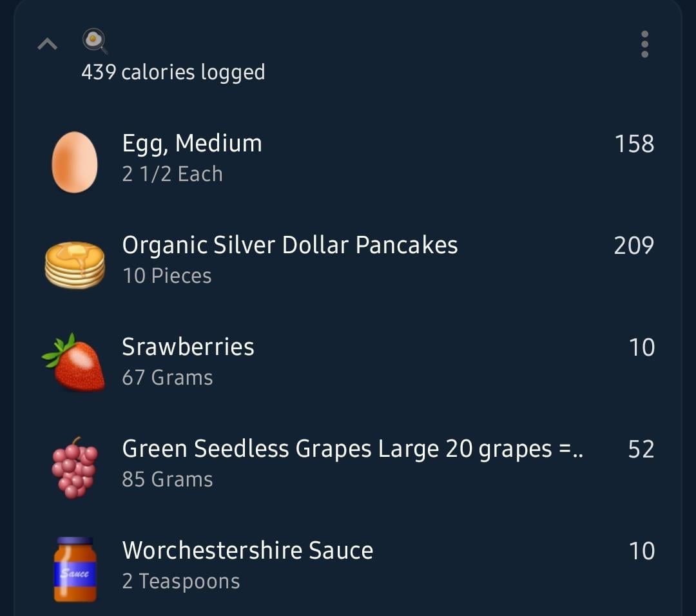Tap the 2 1/2 Each serving text
Image resolution: width=696 pixels, height=616 pixels.
[x=172, y=174]
